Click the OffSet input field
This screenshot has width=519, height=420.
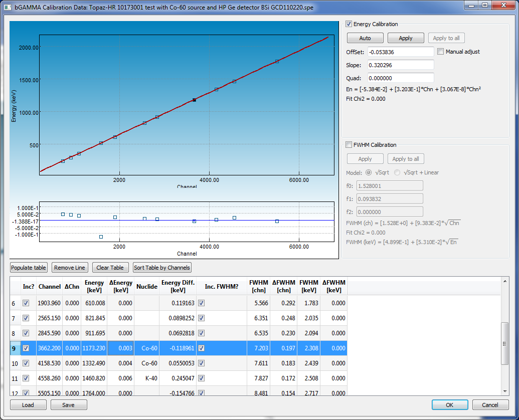(401, 52)
